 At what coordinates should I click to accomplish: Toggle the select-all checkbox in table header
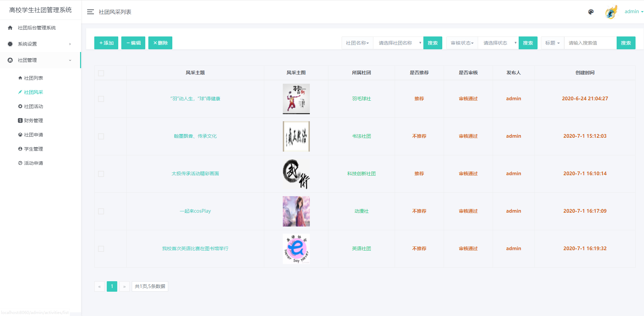coord(101,73)
